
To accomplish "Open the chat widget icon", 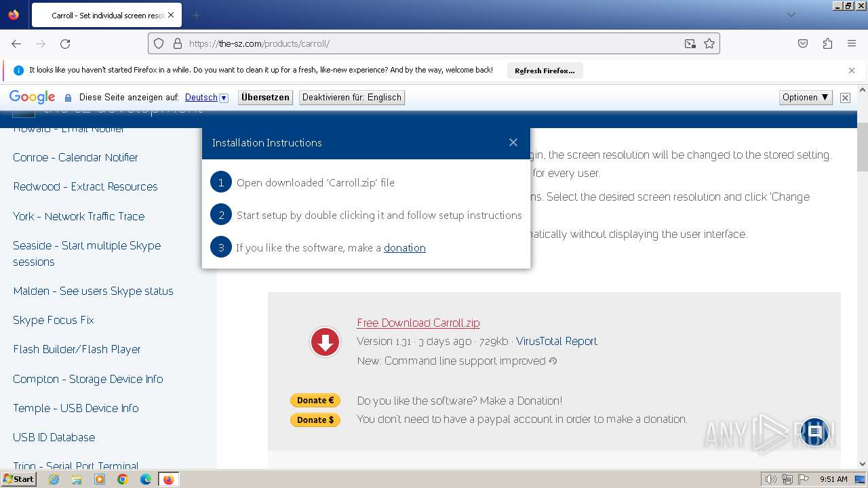I will tap(815, 432).
